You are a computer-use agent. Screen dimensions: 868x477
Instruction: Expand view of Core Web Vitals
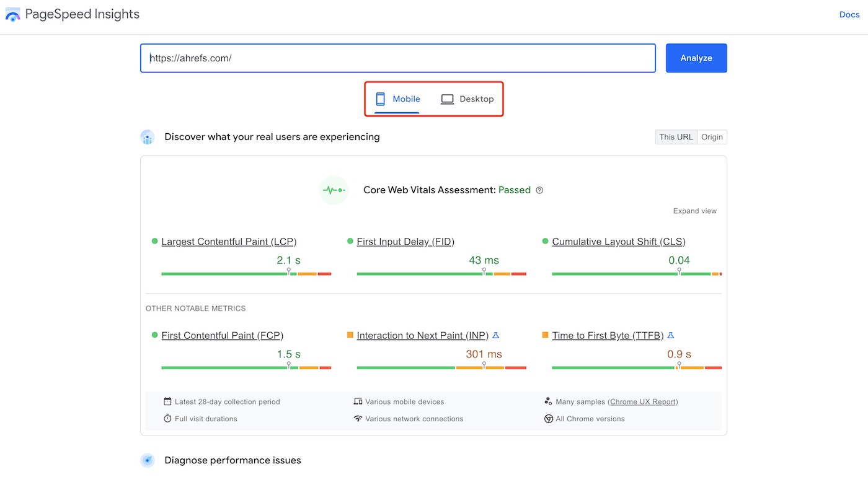(x=694, y=211)
